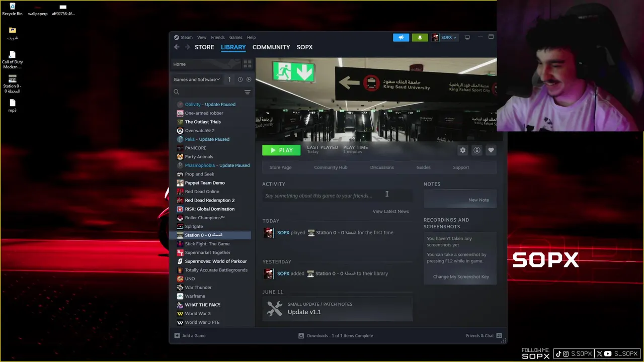The height and width of the screenshot is (362, 644).
Task: Click the green PLAY button
Action: click(x=281, y=150)
